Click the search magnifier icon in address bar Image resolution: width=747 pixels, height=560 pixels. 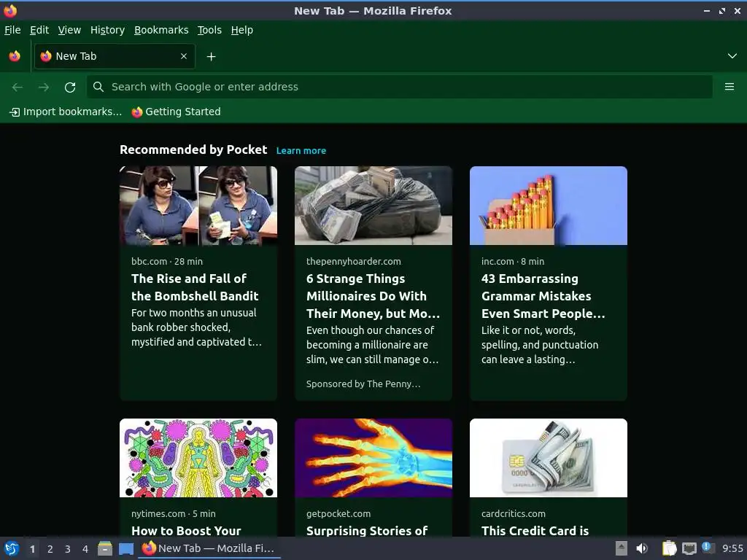[98, 87]
